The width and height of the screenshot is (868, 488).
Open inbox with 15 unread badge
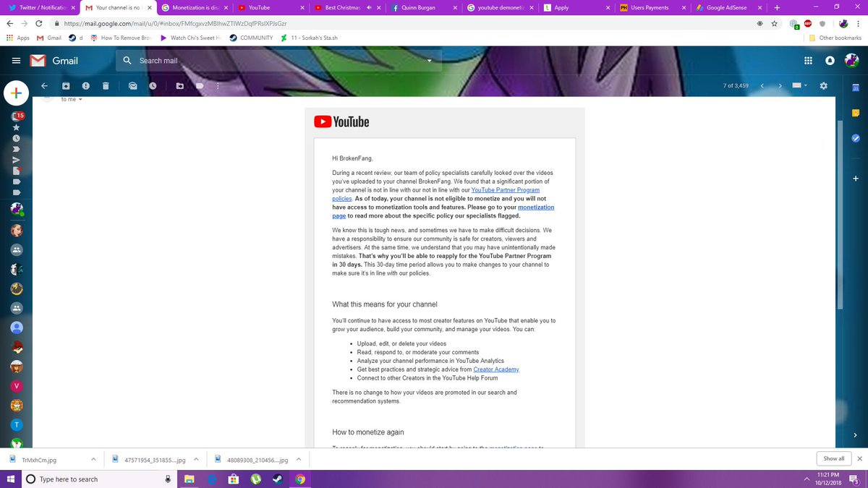(x=17, y=116)
